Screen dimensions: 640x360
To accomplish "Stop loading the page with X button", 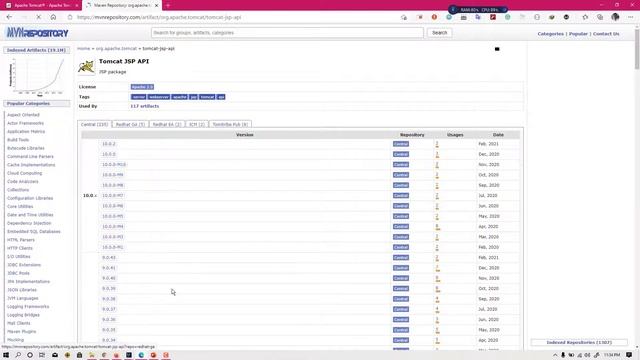I will tap(38, 17).
